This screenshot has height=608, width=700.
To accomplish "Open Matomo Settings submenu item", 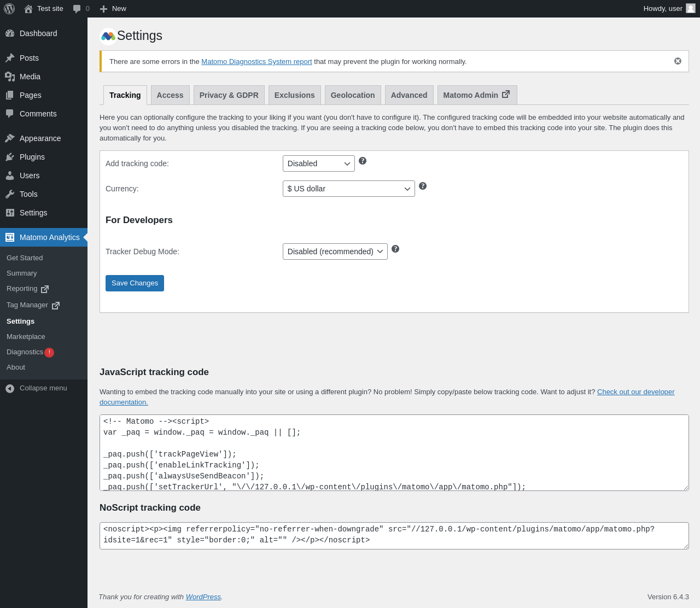I will tap(44, 321).
